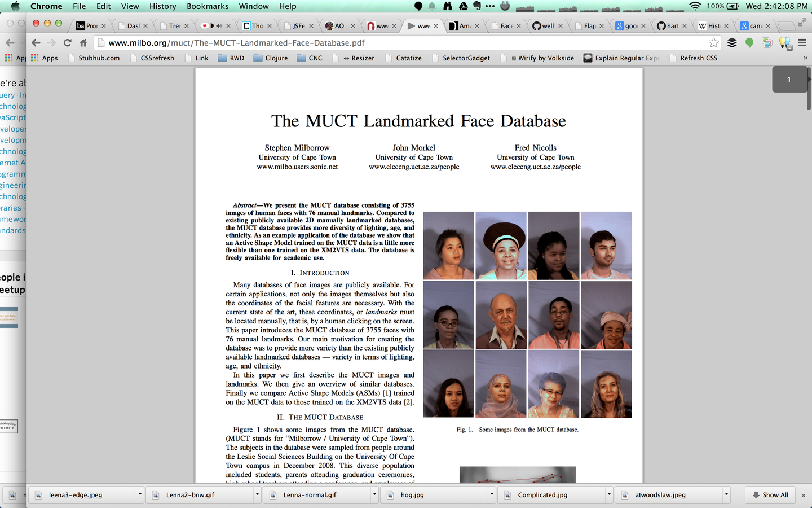Open the View menu
This screenshot has width=812, height=508.
(x=130, y=6)
